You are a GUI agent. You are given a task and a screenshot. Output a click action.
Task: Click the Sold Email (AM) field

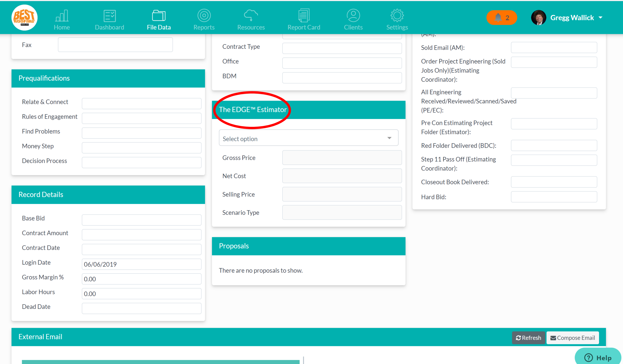click(x=554, y=47)
